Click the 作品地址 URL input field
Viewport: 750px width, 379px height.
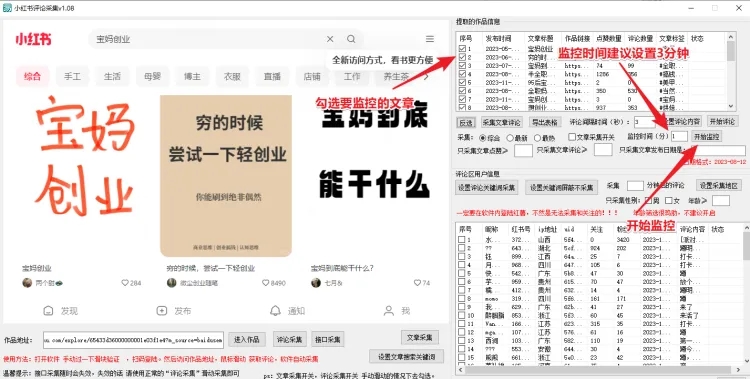133,340
